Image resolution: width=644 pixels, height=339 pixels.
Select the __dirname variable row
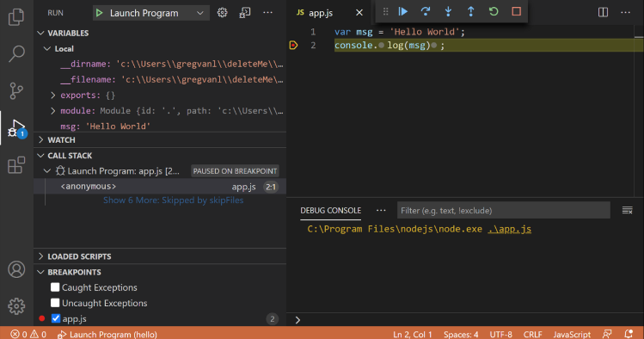pyautogui.click(x=160, y=65)
